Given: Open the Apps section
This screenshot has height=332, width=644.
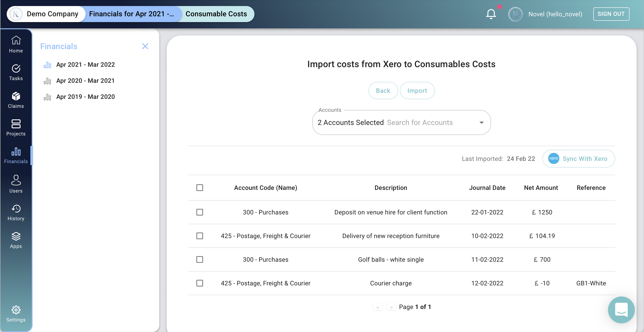Looking at the screenshot, I should (16, 240).
